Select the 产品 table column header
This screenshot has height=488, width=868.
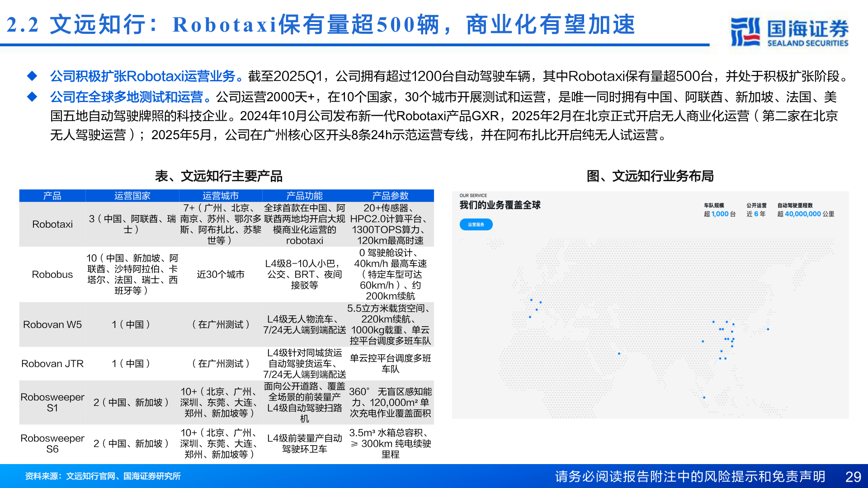coord(52,196)
